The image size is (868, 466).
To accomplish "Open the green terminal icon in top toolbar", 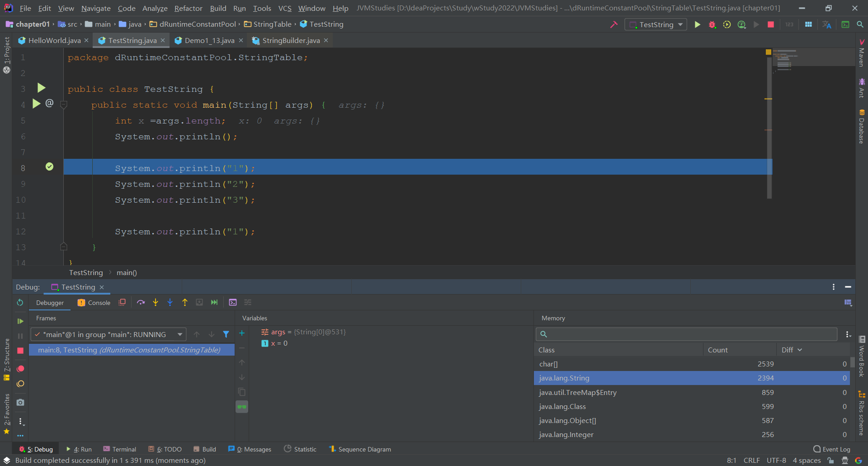I will point(845,24).
